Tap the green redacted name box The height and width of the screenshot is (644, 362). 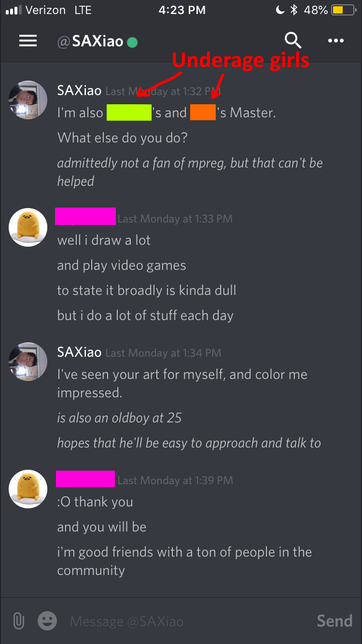(129, 112)
